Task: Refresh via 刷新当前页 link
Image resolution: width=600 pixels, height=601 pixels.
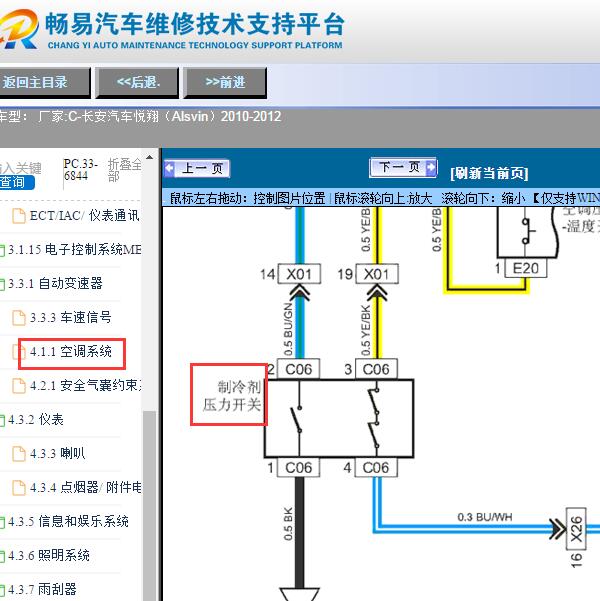Action: pos(489,173)
